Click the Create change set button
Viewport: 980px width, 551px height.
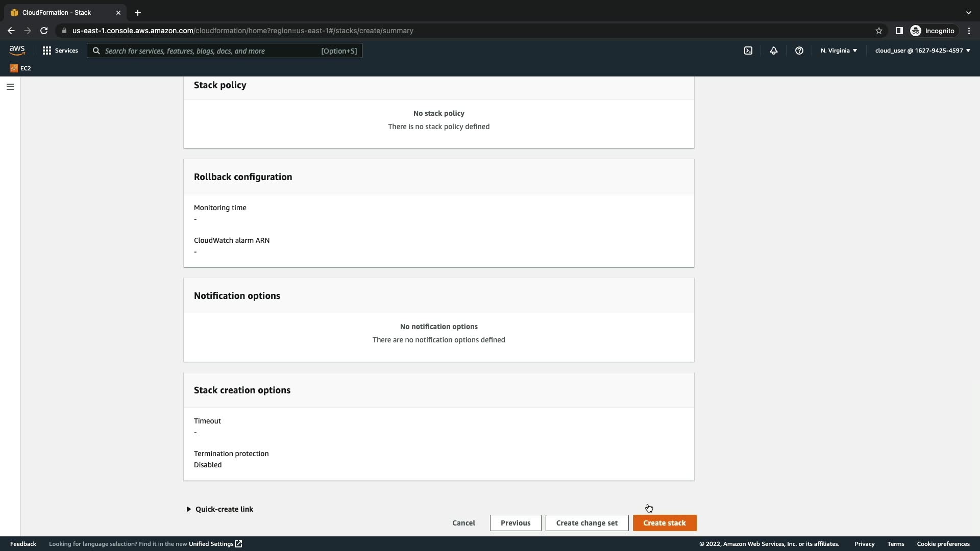[x=587, y=523]
